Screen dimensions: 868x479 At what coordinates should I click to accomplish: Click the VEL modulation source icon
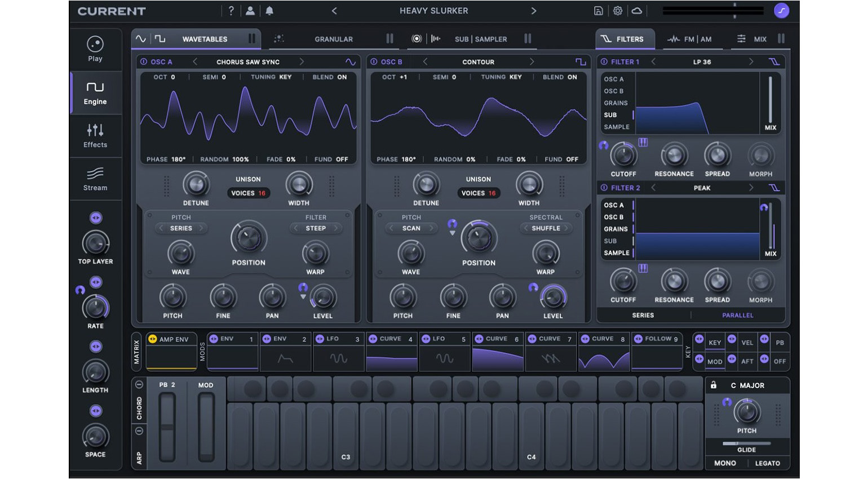coord(732,339)
